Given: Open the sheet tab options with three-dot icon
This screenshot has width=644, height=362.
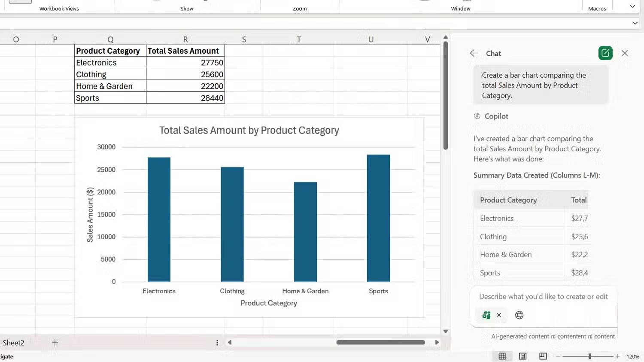Looking at the screenshot, I should [217, 342].
